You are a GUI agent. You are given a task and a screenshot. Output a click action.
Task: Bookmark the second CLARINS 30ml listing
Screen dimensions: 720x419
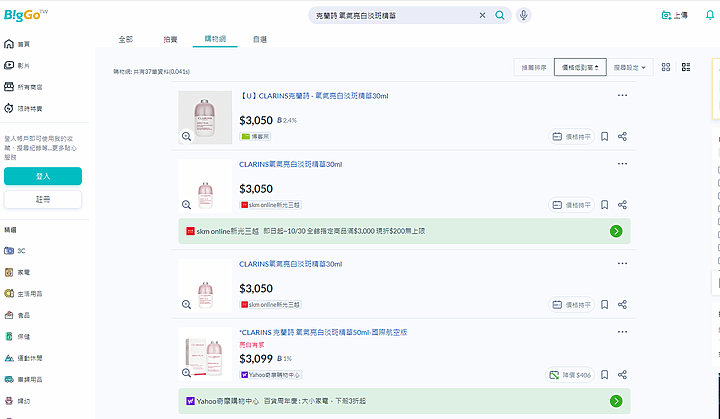[x=605, y=205]
